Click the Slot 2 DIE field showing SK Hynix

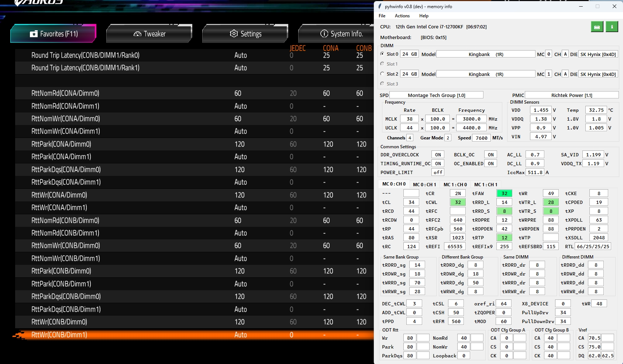[x=598, y=74]
